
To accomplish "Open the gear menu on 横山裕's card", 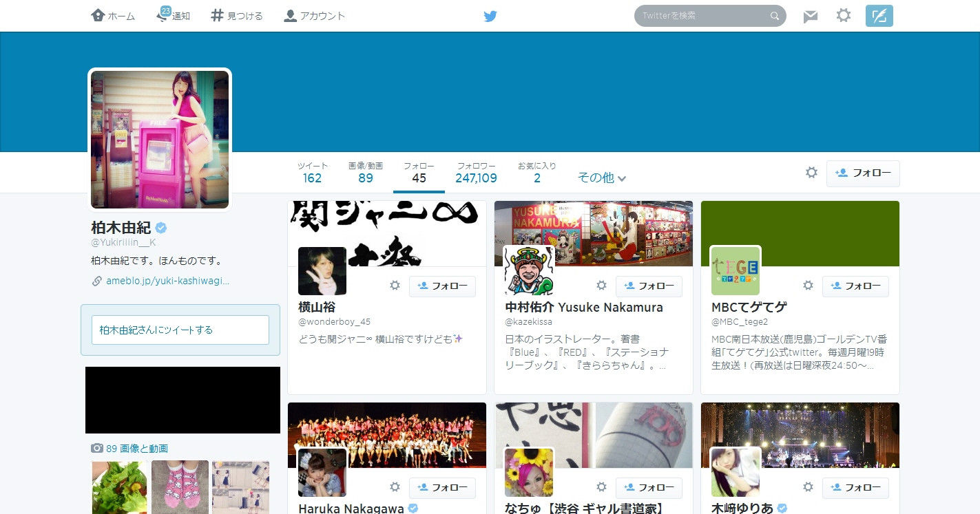I will point(395,286).
